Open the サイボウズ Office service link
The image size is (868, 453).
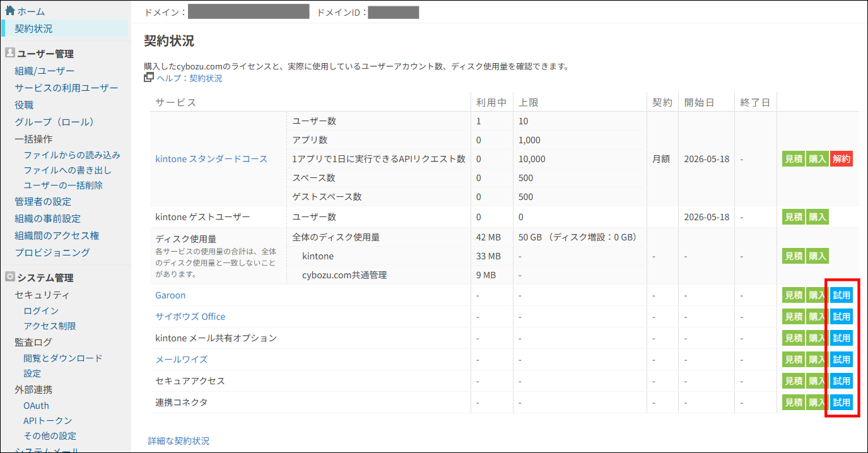click(191, 317)
